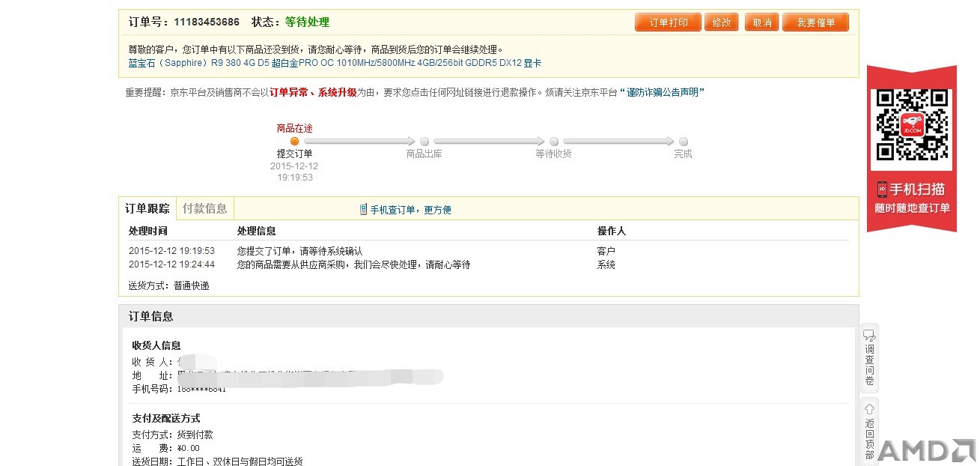The width and height of the screenshot is (980, 466).
Task: Click the green 等待处理 status text
Action: point(307,22)
